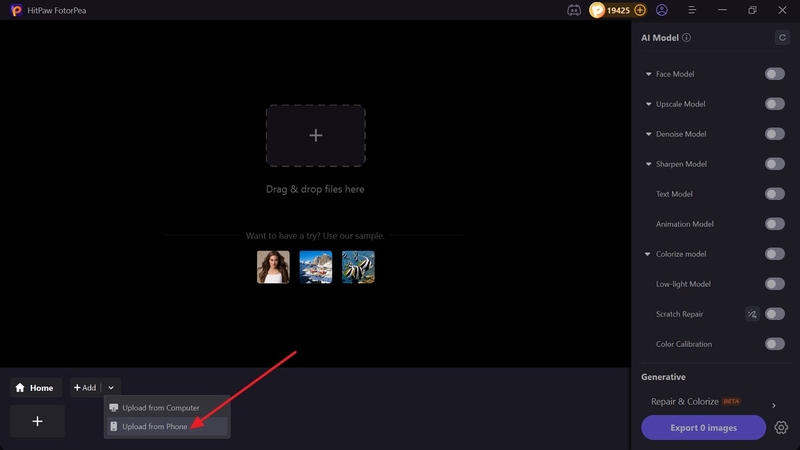Click the Upload from Computer monitor icon
Screen dimensions: 800x450
(x=114, y=408)
